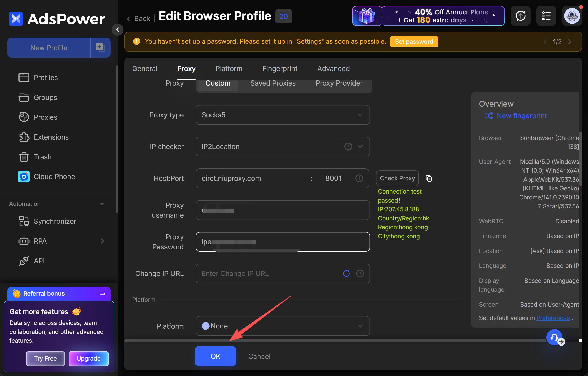Click the New Profile button

49,47
